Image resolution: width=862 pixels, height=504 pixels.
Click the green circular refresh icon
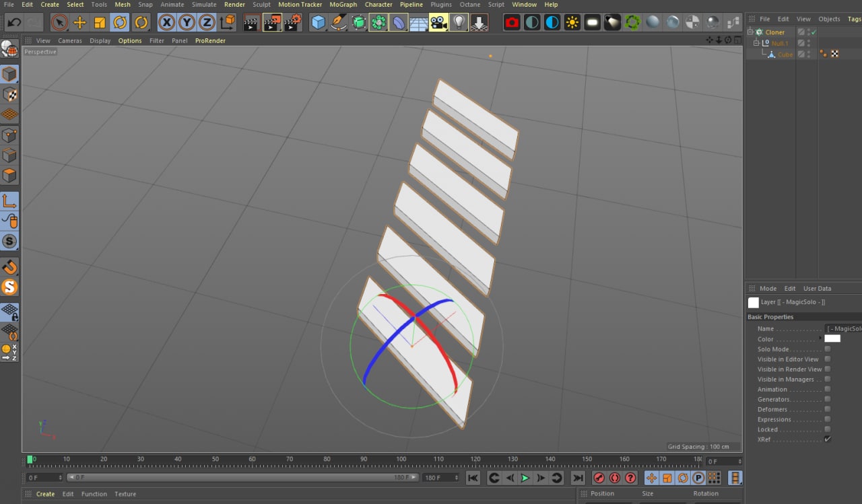coord(632,22)
